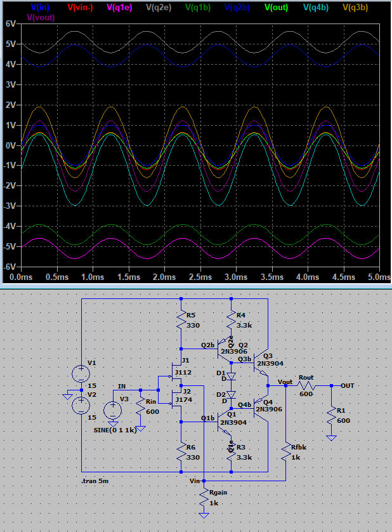Select the V3 sine source symbol
Image resolution: width=392 pixels, height=532 pixels.
click(x=113, y=409)
